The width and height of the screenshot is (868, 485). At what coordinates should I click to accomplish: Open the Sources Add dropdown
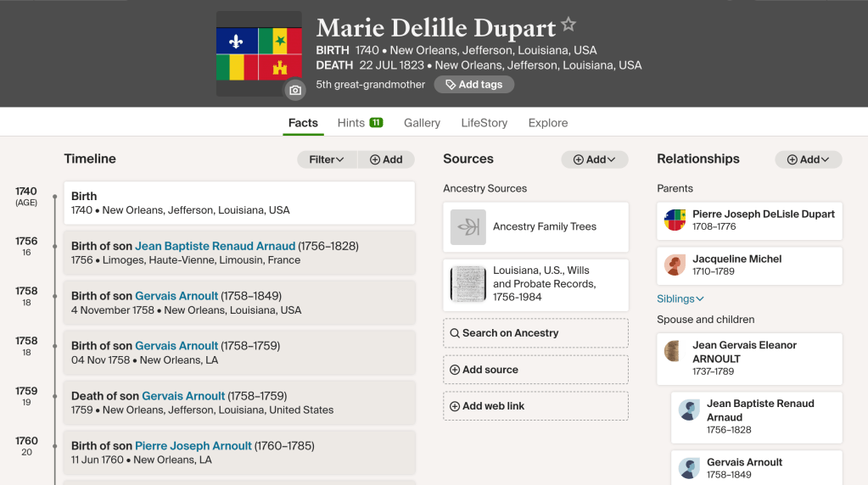[594, 159]
